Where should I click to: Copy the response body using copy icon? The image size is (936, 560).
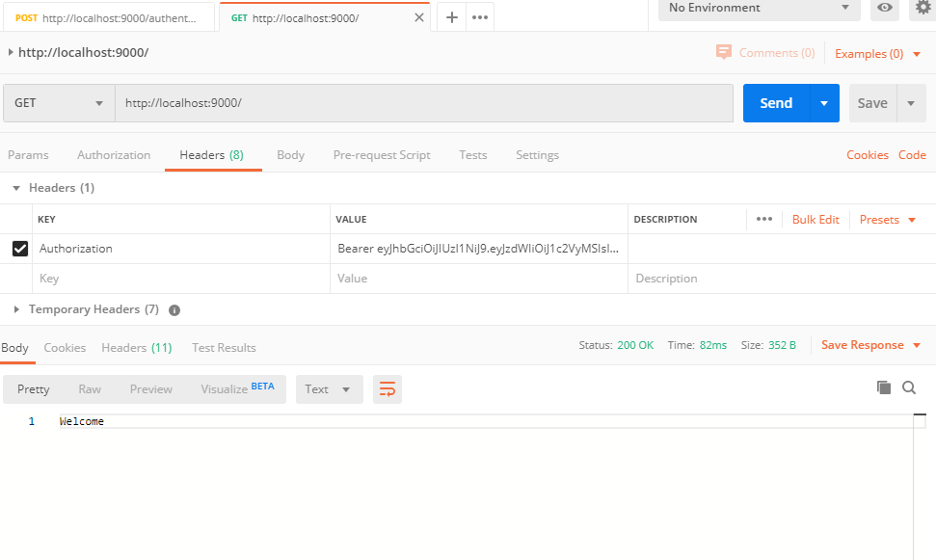[884, 387]
